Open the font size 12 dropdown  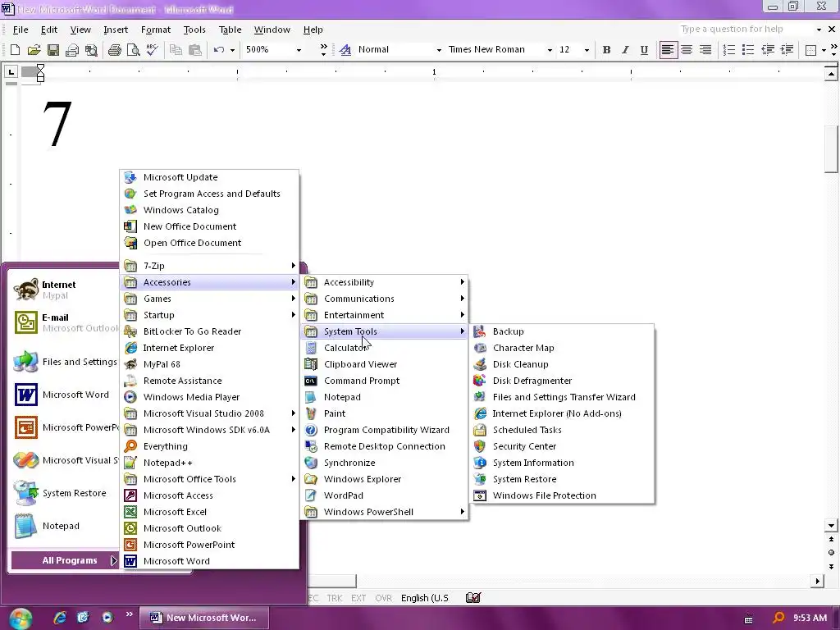587,50
